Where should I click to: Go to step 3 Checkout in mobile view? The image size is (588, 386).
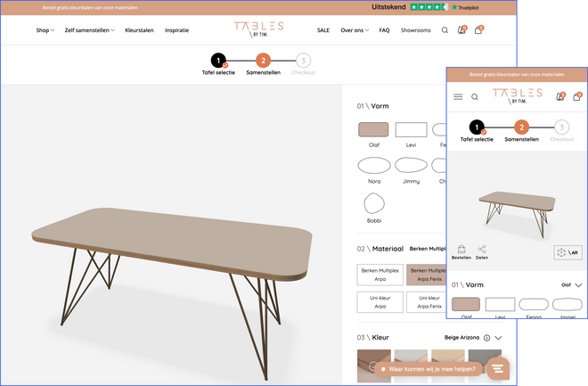point(562,131)
